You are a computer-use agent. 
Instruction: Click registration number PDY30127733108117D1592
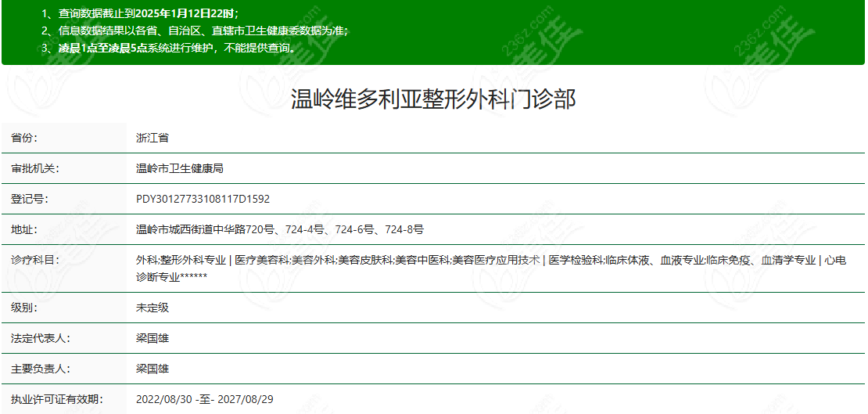click(203, 199)
